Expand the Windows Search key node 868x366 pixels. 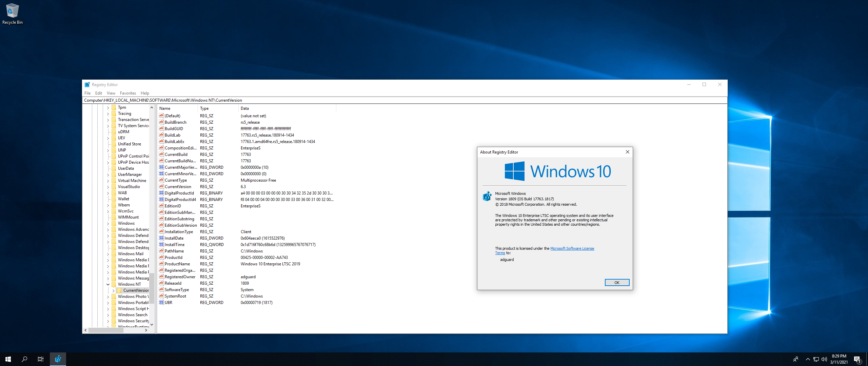[x=108, y=315]
